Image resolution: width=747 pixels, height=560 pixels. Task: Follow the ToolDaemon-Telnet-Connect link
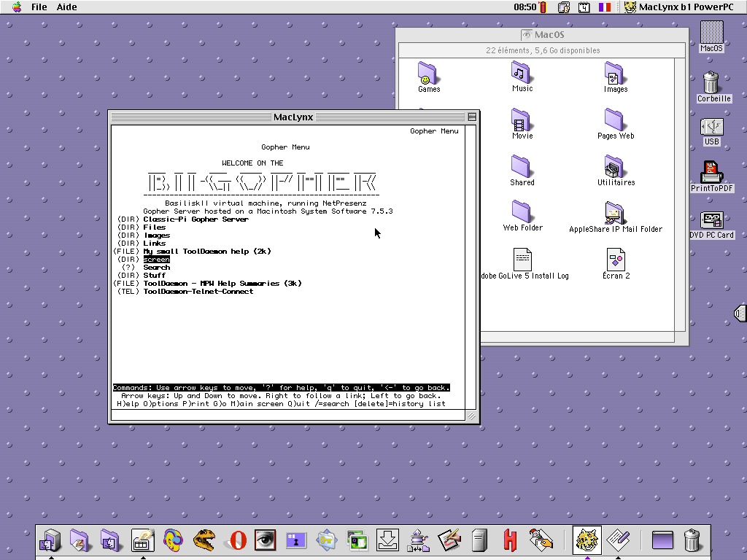pyautogui.click(x=198, y=292)
